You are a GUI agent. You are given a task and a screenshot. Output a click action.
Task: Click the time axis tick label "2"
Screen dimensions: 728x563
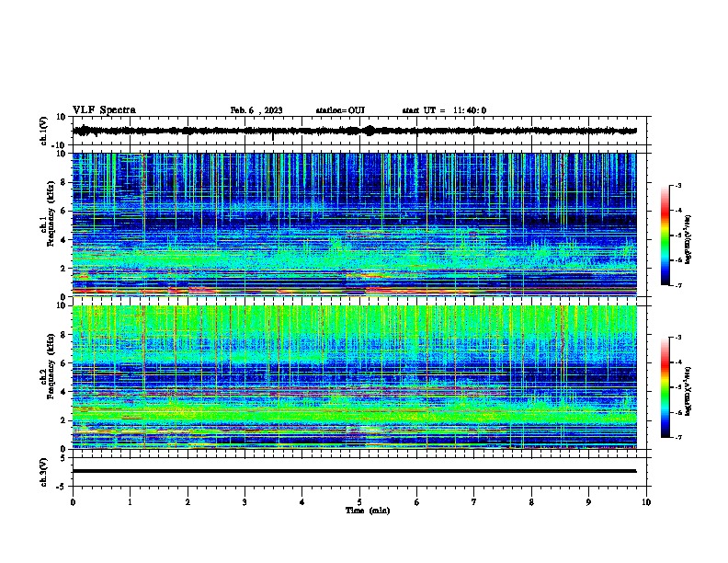[x=188, y=502]
